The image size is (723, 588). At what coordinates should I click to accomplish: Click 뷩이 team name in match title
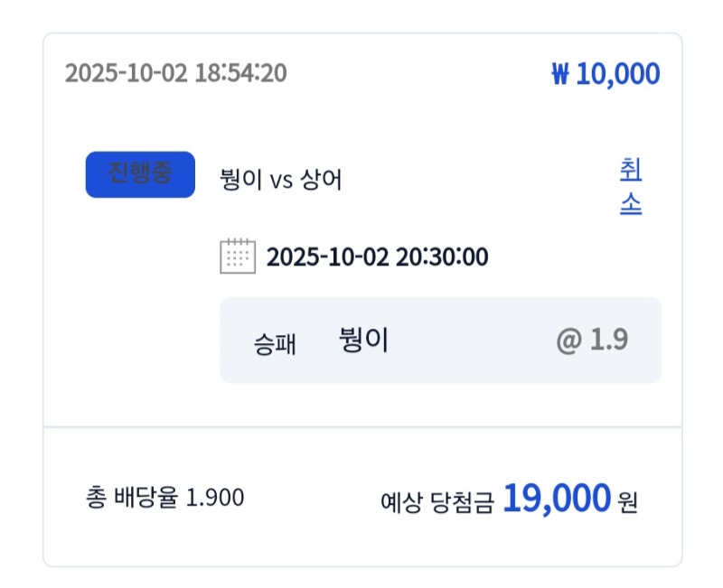[240, 180]
